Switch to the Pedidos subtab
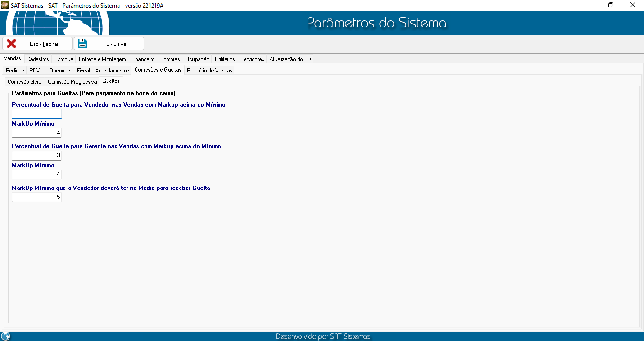Image resolution: width=644 pixels, height=341 pixels. [x=15, y=71]
